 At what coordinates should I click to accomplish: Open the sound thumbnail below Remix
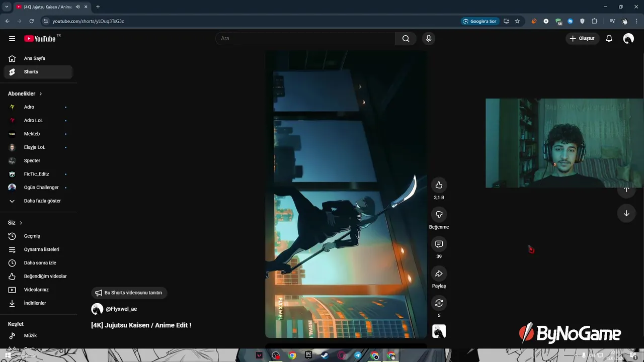(x=439, y=331)
